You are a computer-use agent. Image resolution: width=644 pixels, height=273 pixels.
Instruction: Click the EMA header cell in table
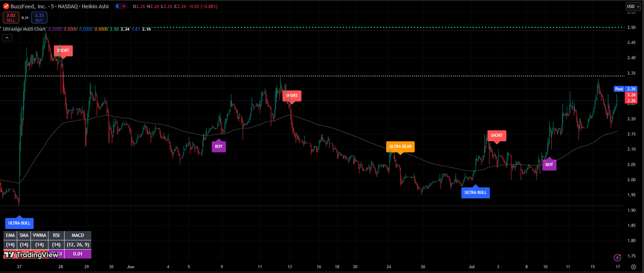coord(10,235)
